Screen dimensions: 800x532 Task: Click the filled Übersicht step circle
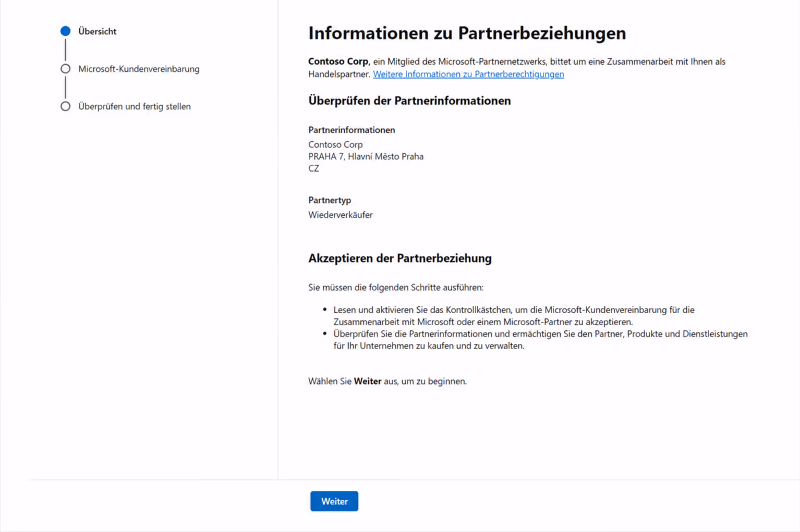tap(65, 31)
